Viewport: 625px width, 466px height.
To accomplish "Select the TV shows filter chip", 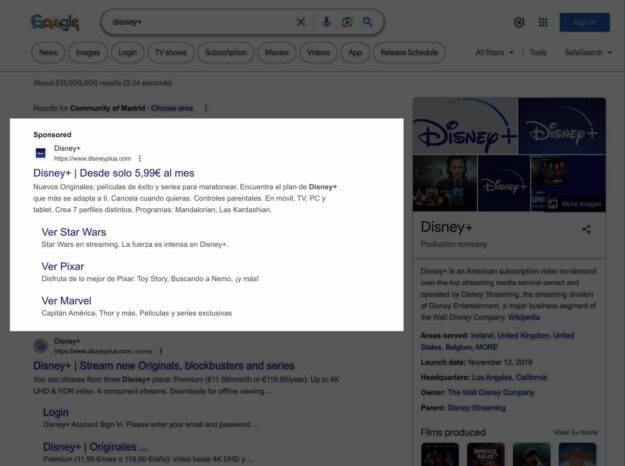I will click(x=171, y=53).
